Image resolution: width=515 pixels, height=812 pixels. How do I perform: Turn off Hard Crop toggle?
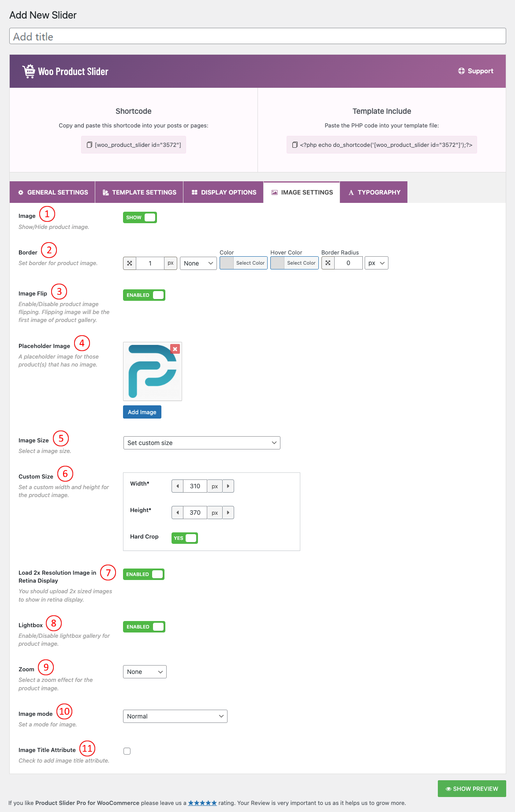184,538
